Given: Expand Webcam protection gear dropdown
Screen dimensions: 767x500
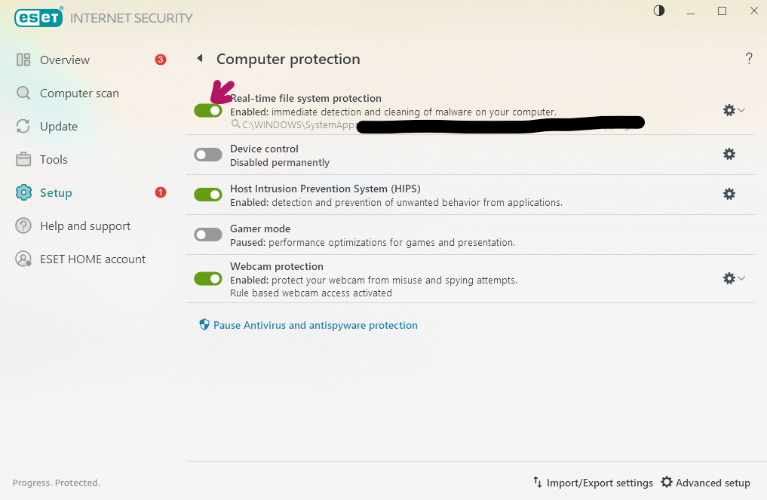Looking at the screenshot, I should [x=734, y=279].
